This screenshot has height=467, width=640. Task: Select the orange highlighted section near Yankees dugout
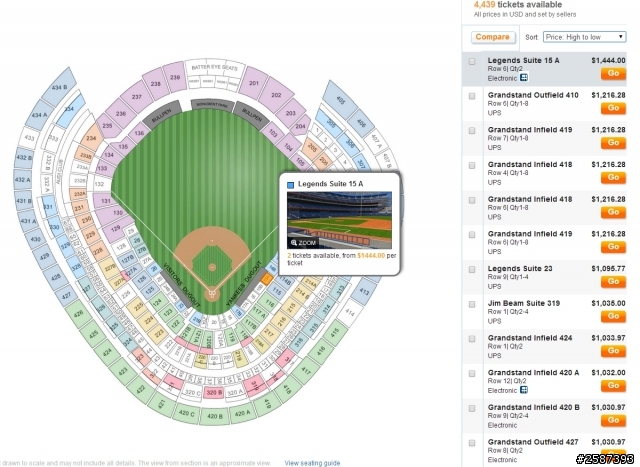(x=266, y=280)
